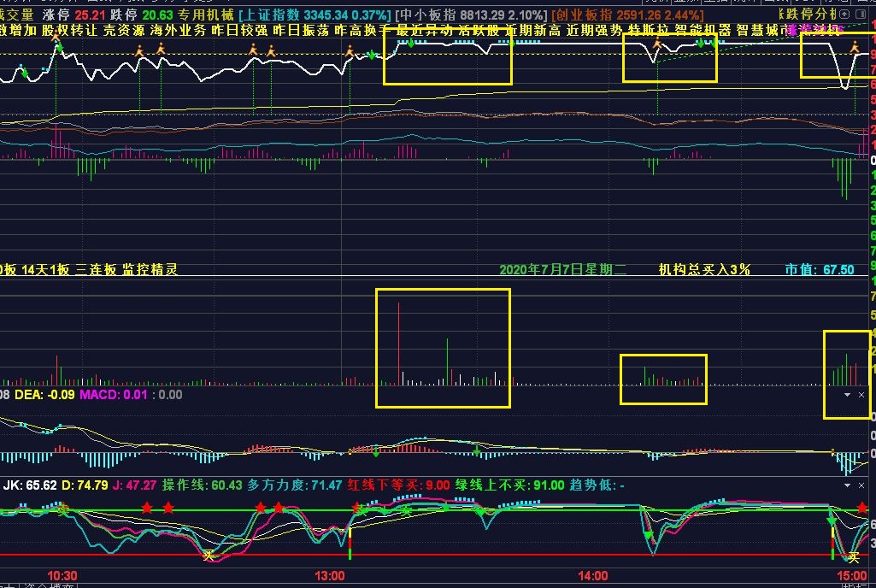The height and width of the screenshot is (588, 876).
Task: Click the 趋势低 readout
Action: pos(597,485)
